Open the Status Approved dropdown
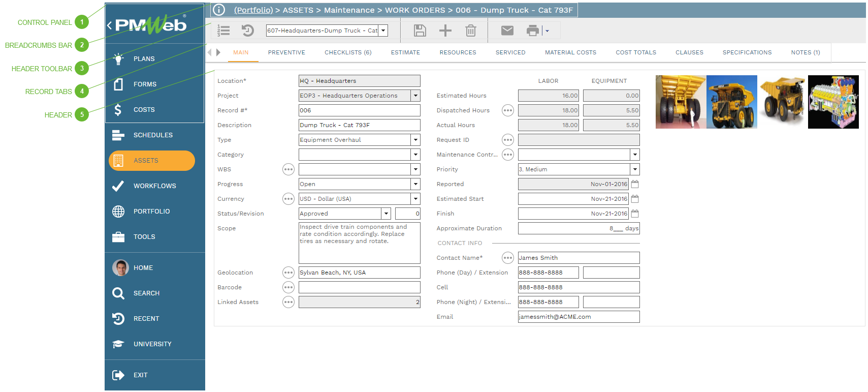Image resolution: width=868 pixels, height=392 pixels. [x=386, y=214]
